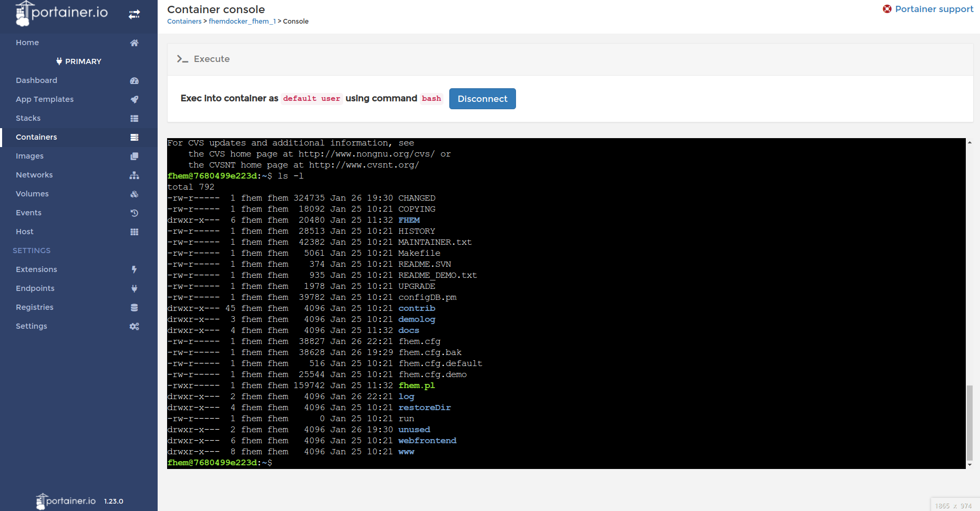Screen dimensions: 980x511
Task: Click the portainer.io logo at top
Action: coord(61,14)
